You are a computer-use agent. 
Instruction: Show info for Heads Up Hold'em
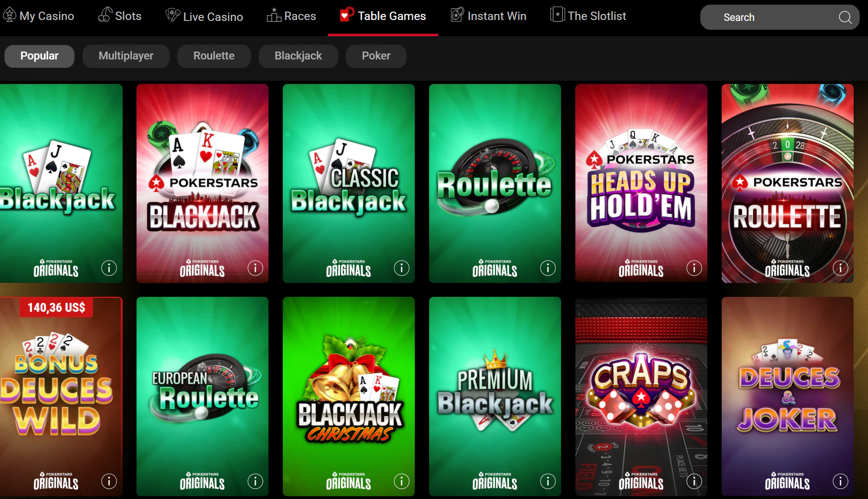tap(694, 268)
